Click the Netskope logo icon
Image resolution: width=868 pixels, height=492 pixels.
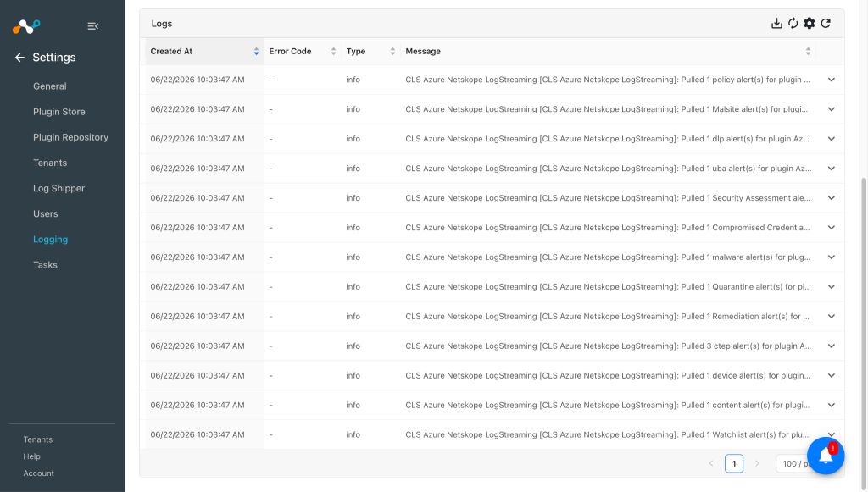[x=26, y=26]
